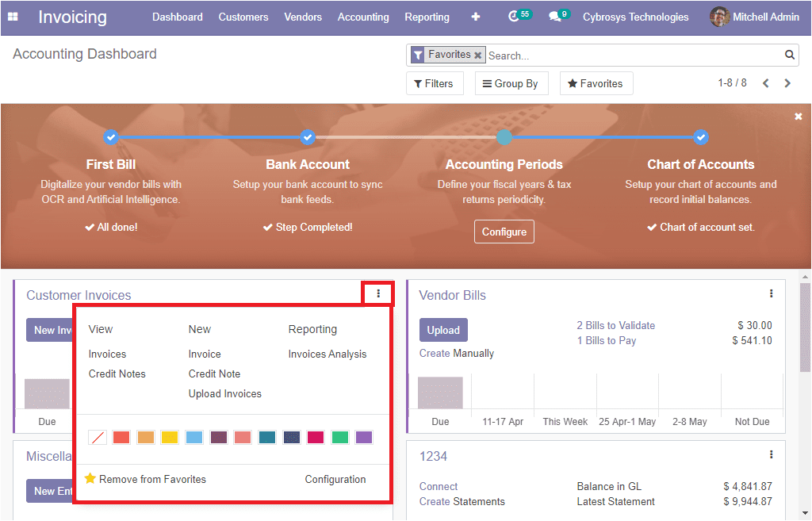Click the search magnifier icon

789,55
